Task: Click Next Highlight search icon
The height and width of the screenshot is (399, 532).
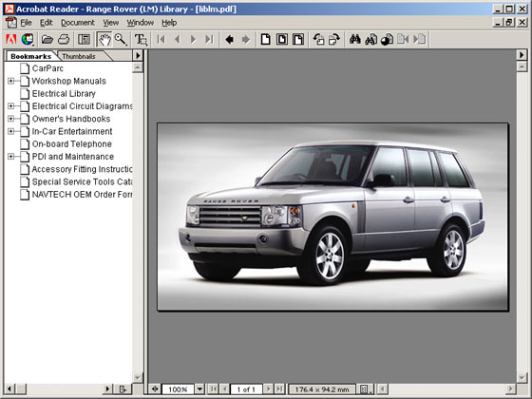Action: (419, 39)
